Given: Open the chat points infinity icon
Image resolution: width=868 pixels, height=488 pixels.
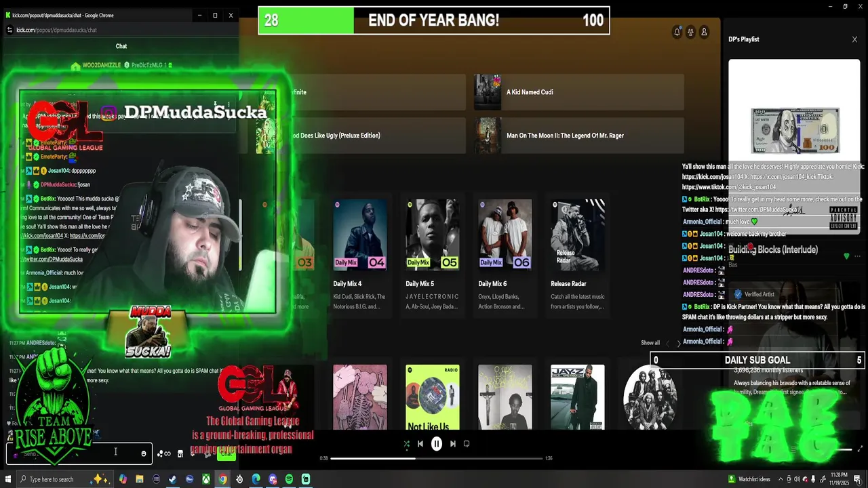Looking at the screenshot, I should tap(164, 453).
